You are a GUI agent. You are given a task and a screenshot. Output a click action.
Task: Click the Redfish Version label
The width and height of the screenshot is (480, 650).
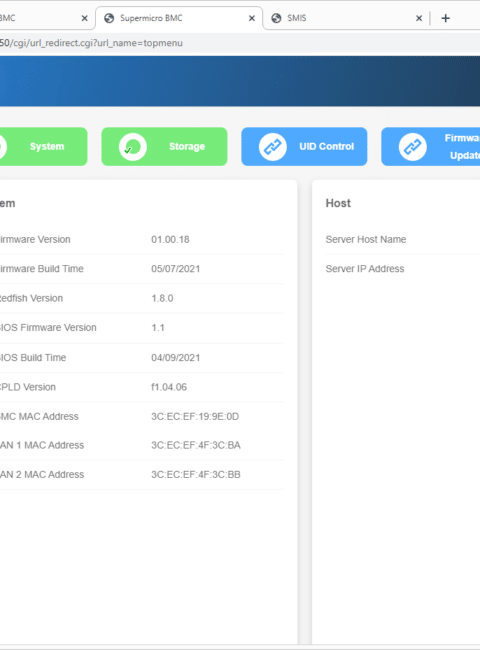click(31, 298)
